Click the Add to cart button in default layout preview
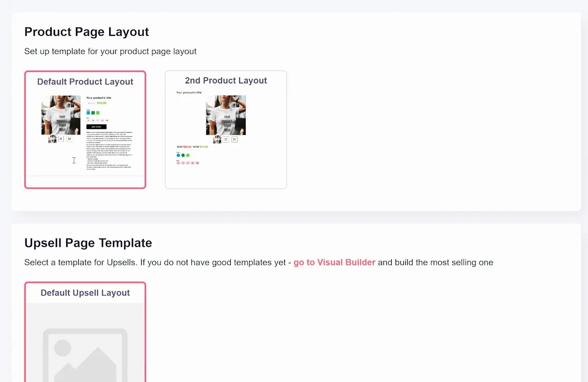 coord(96,127)
